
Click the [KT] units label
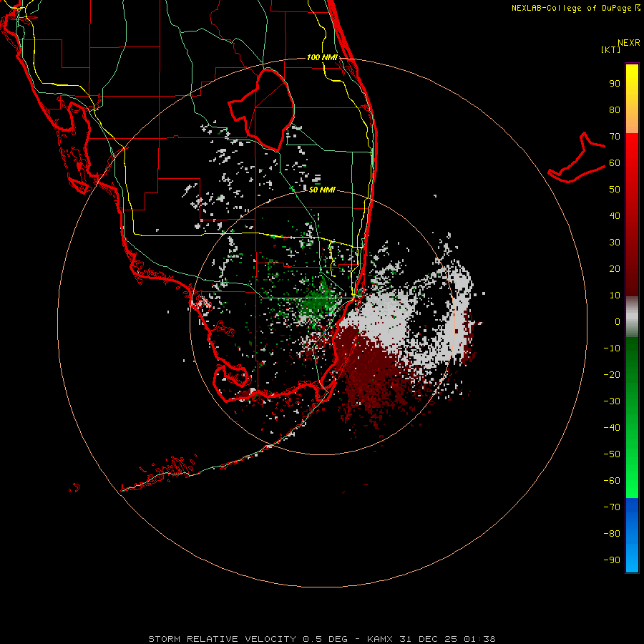610,49
